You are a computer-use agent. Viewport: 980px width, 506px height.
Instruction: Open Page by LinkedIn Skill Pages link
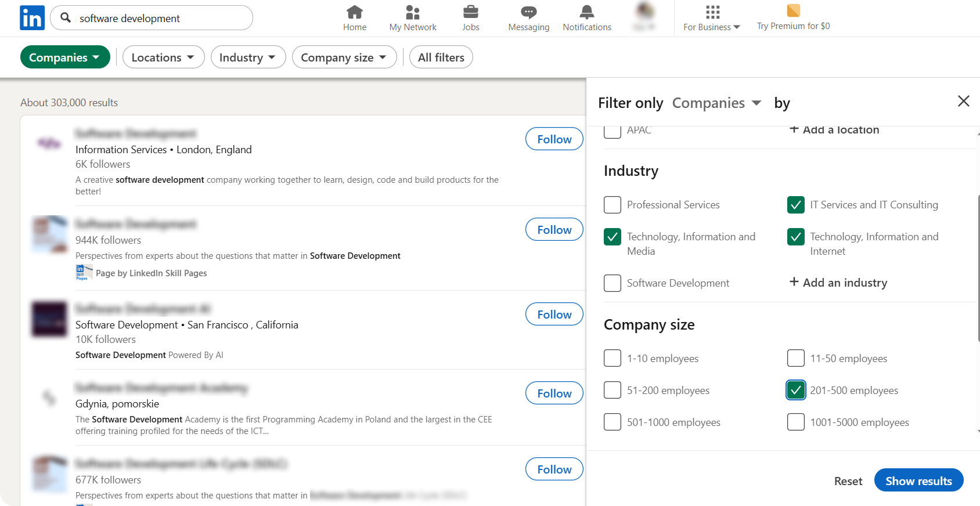151,273
